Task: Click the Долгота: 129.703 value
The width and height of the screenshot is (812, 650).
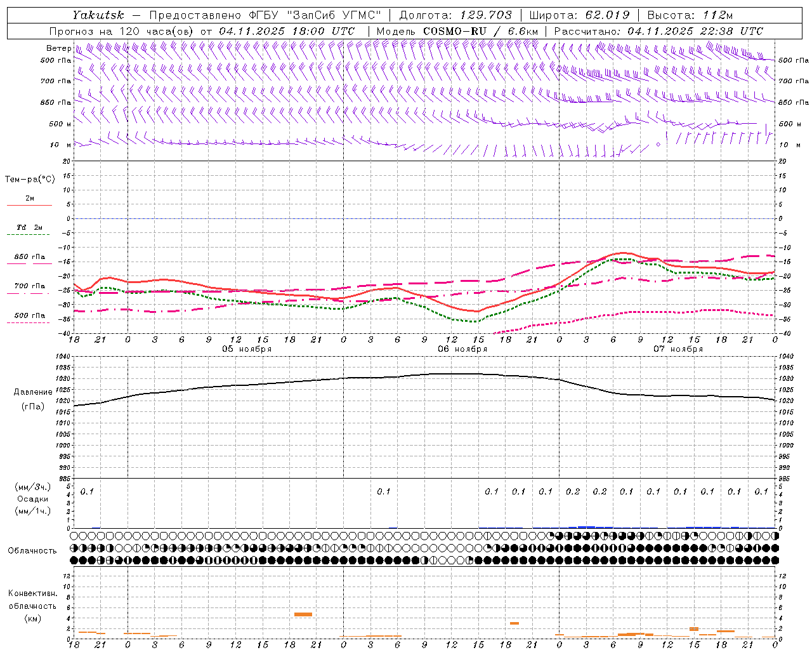Action: [x=455, y=15]
